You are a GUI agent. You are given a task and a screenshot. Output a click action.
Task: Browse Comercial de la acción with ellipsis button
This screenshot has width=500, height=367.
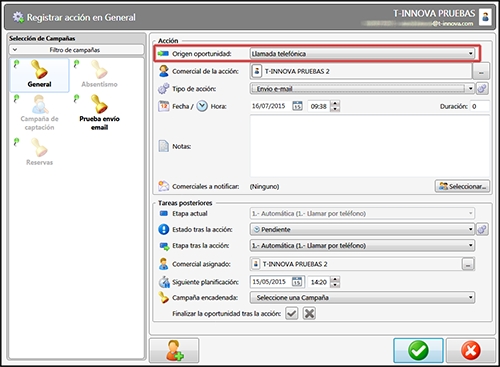click(x=481, y=71)
